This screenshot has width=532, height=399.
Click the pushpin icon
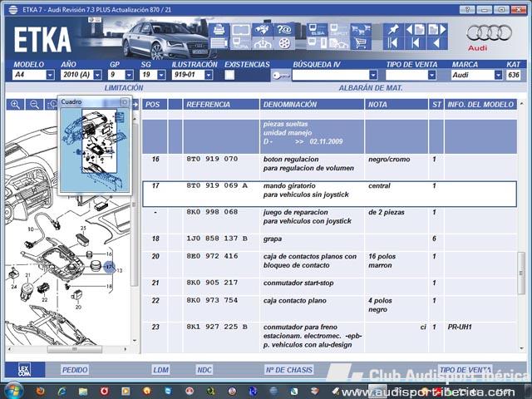[x=393, y=30]
